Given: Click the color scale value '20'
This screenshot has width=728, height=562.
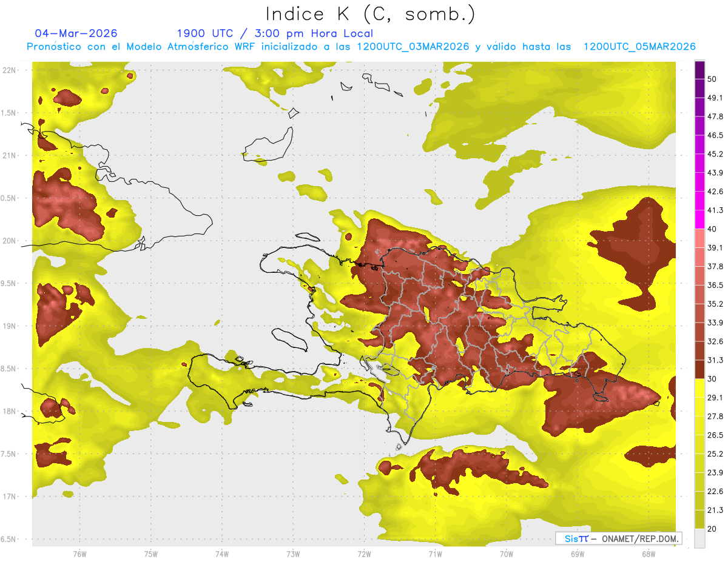Looking at the screenshot, I should pyautogui.click(x=713, y=529).
